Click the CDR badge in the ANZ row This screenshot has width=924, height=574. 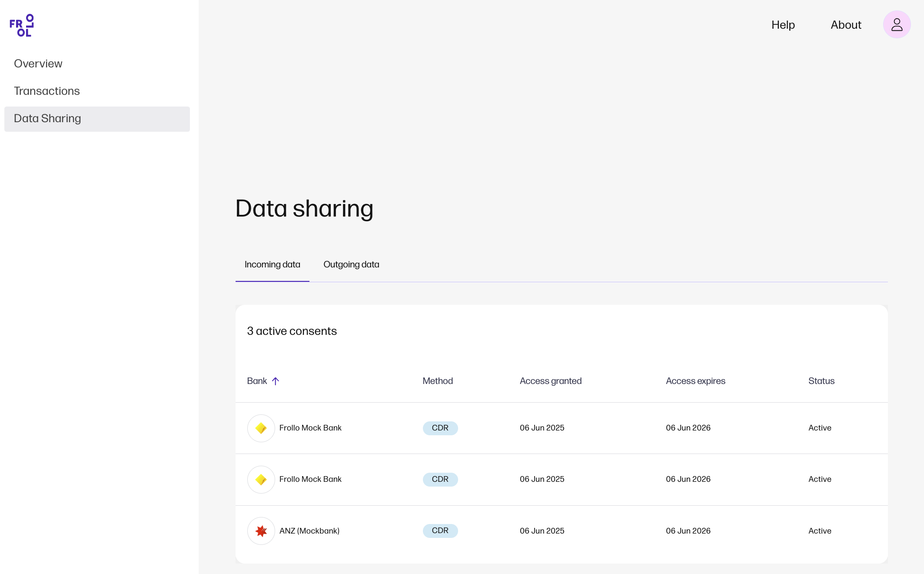coord(440,531)
